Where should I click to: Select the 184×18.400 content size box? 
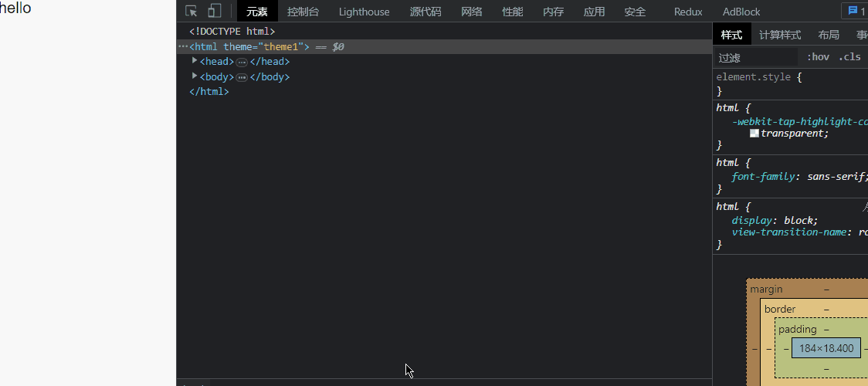[826, 348]
